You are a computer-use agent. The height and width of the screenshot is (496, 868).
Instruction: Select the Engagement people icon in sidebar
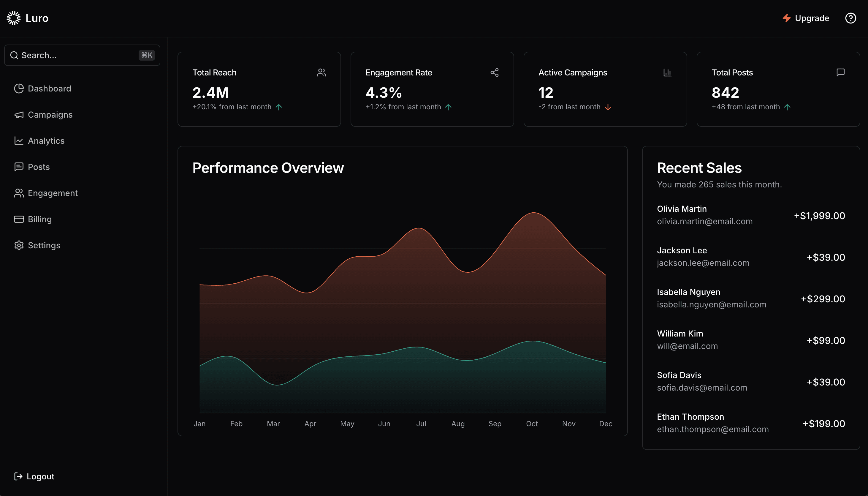pos(19,193)
